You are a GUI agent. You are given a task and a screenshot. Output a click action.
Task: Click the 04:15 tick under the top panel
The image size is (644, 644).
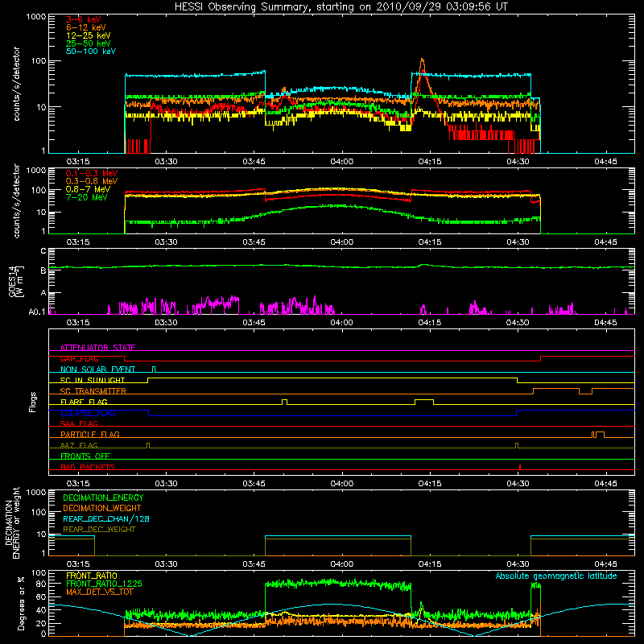(430, 162)
